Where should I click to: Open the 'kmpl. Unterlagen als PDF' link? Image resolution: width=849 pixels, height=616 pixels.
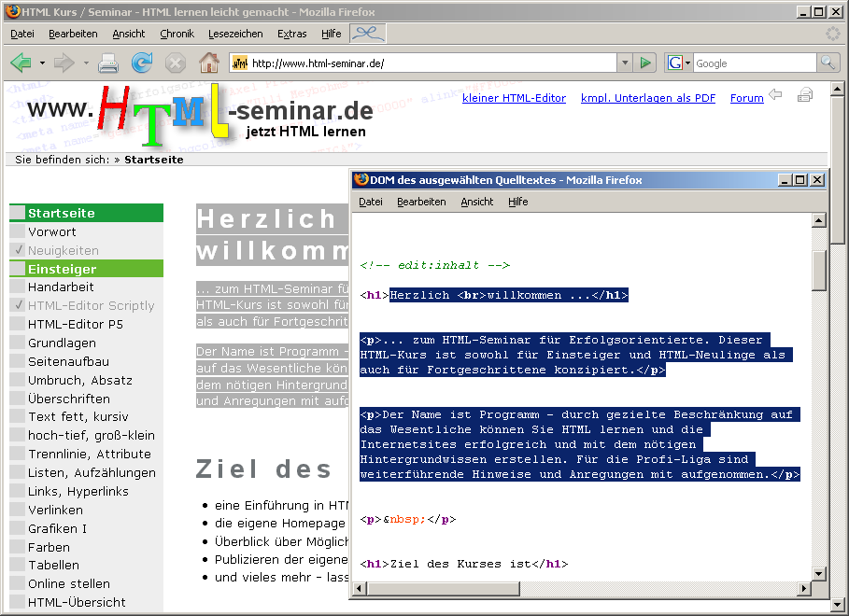pos(648,98)
